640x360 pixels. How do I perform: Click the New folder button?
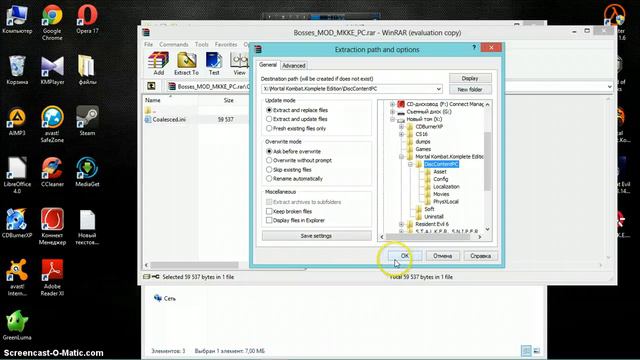[x=470, y=89]
